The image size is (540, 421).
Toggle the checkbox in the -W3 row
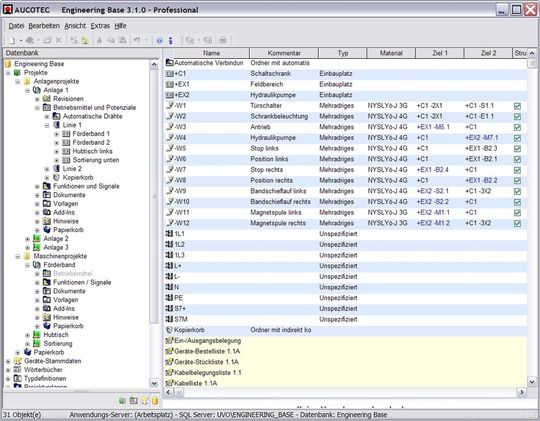tap(517, 127)
